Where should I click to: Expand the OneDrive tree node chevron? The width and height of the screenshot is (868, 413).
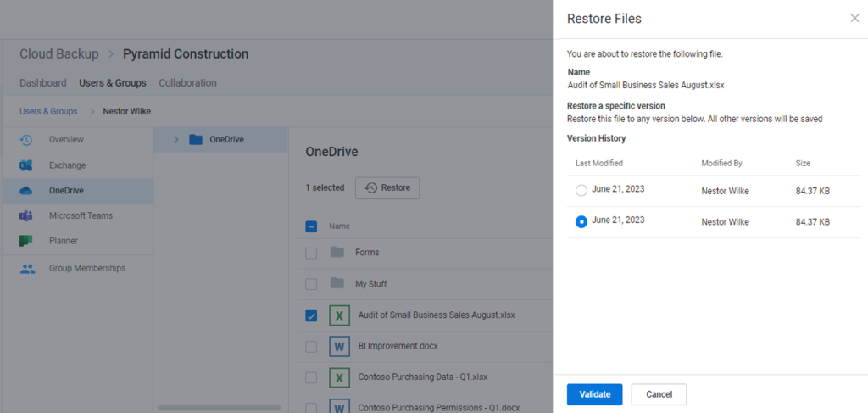click(176, 140)
